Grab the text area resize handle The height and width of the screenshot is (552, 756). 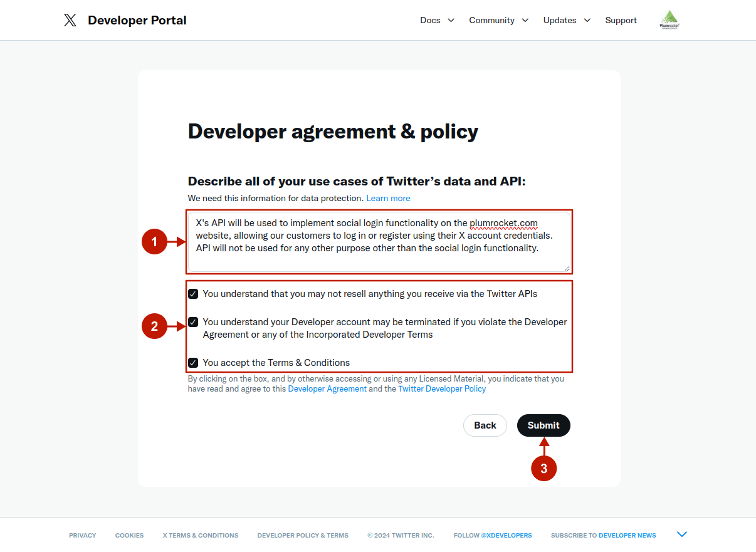pyautogui.click(x=567, y=268)
